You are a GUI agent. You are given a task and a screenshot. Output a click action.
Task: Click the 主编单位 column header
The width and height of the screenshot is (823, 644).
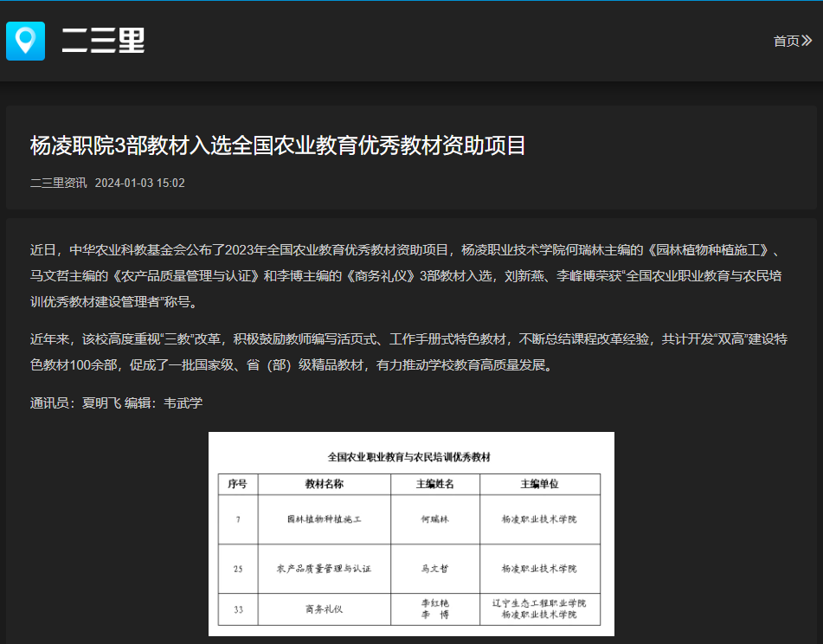[x=539, y=484]
